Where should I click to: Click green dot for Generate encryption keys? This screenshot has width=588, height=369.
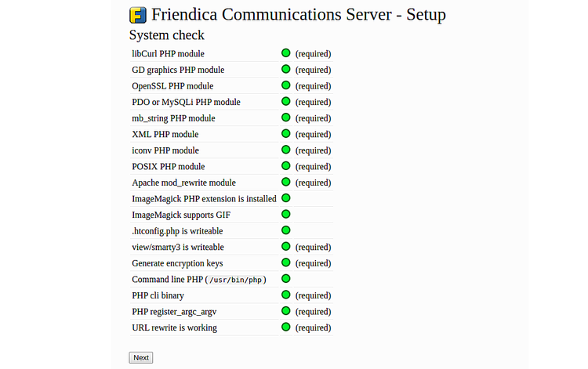pos(285,262)
